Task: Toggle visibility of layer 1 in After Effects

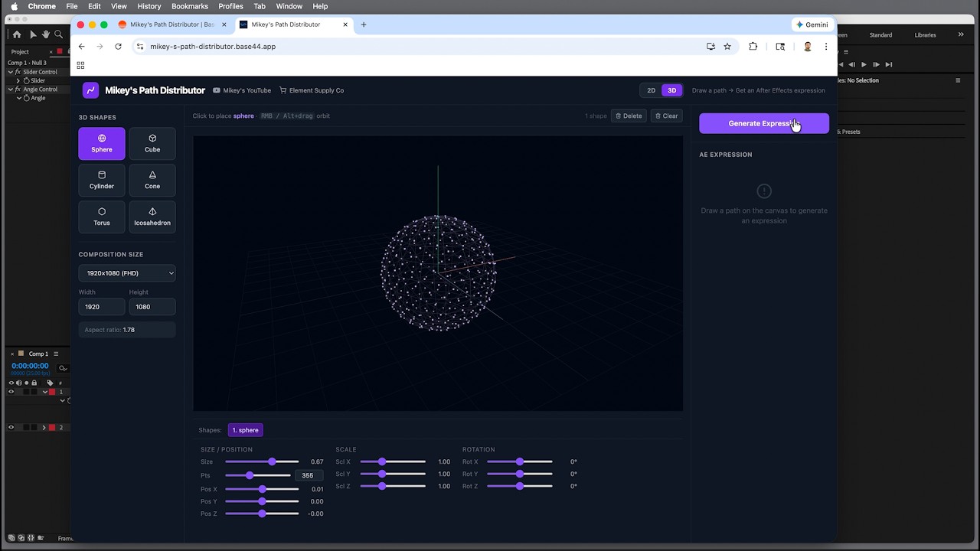Action: pos(11,392)
